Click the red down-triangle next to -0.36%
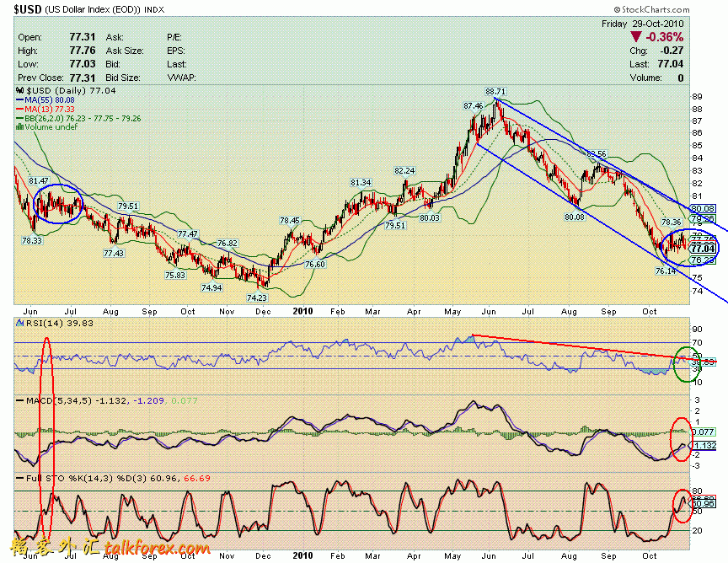The width and height of the screenshot is (728, 563). [635, 37]
